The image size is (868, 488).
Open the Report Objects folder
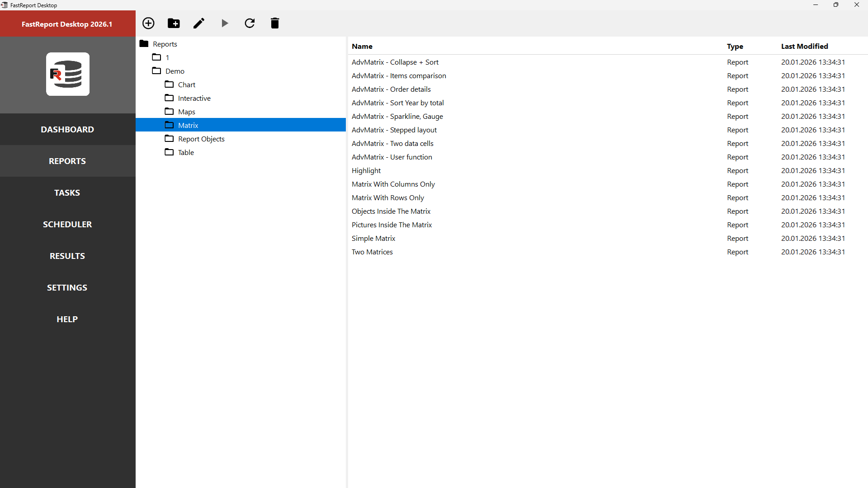[x=201, y=139]
